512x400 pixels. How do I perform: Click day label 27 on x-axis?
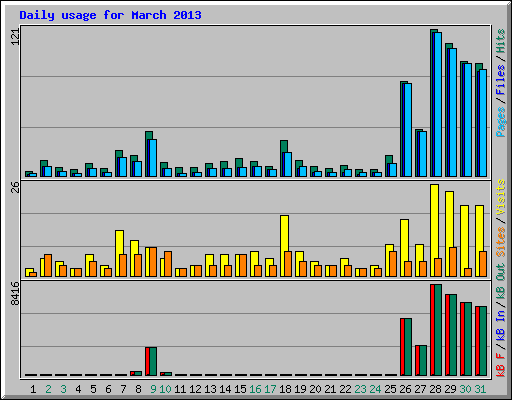point(420,389)
